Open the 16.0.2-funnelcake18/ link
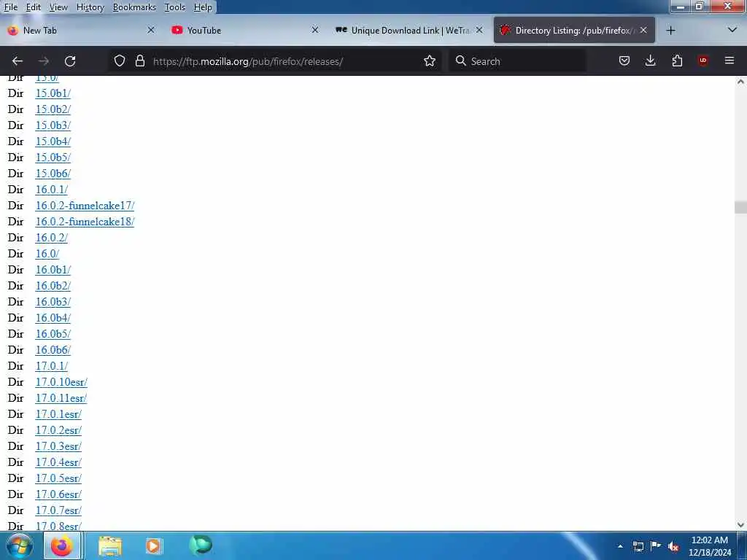This screenshot has height=560, width=747. (85, 222)
